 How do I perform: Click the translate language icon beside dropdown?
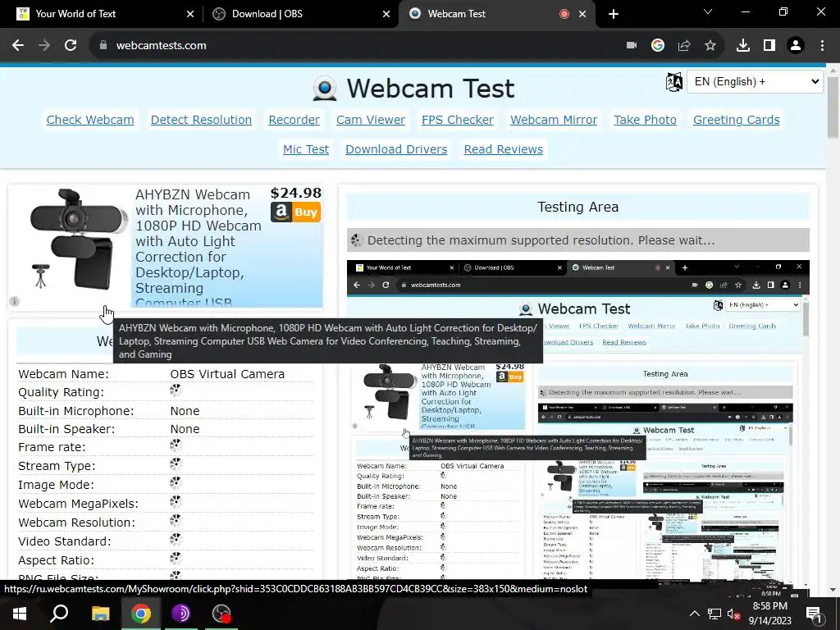tap(674, 82)
